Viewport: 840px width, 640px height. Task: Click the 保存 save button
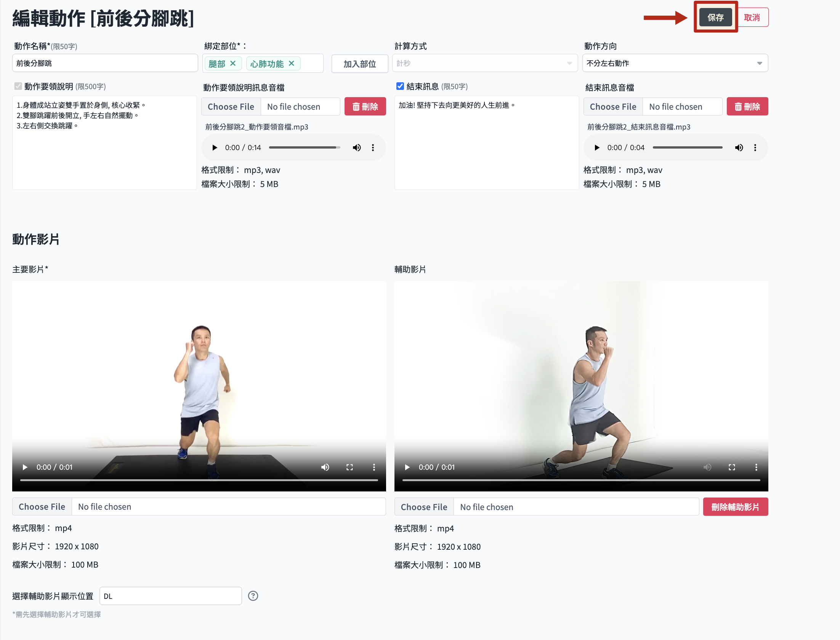715,18
